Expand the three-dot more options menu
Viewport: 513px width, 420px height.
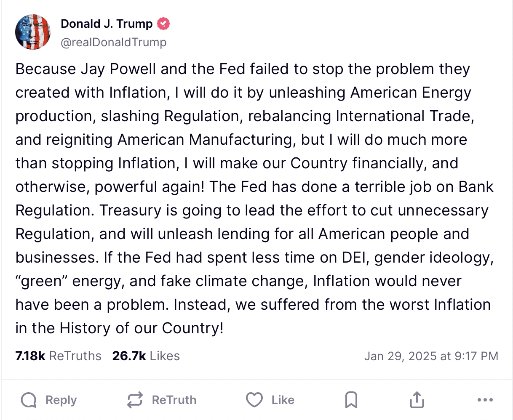[485, 400]
